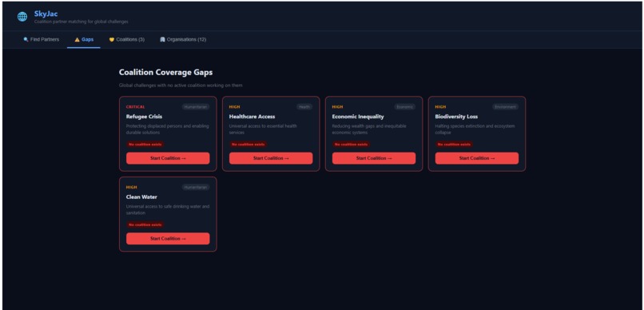This screenshot has width=644, height=310.
Task: Click the 'Universal access to essential health' description
Action: [263, 129]
